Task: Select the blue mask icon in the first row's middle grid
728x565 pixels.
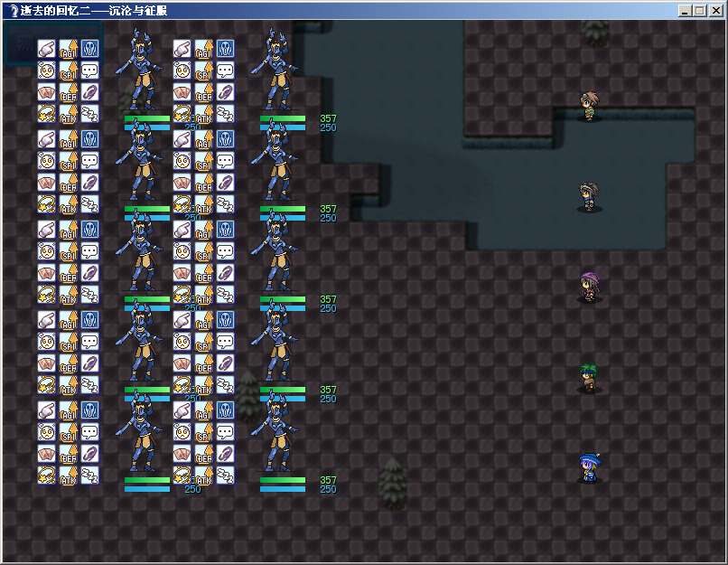Action: pos(226,49)
